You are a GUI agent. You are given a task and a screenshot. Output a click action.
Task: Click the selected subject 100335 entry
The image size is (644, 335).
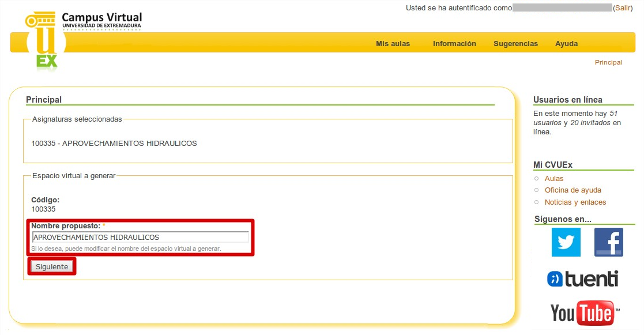(114, 143)
